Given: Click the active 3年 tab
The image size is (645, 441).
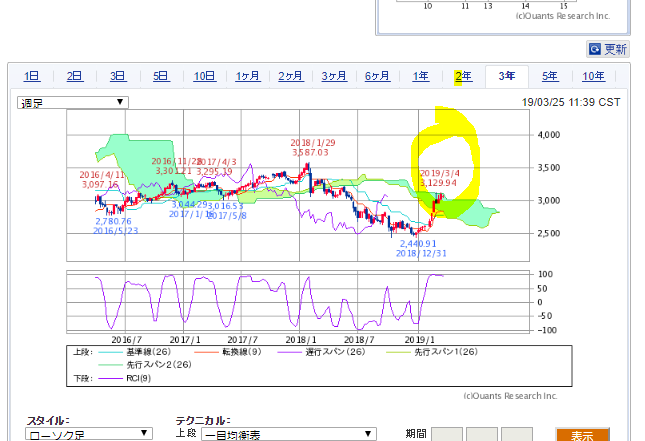Looking at the screenshot, I should [507, 76].
